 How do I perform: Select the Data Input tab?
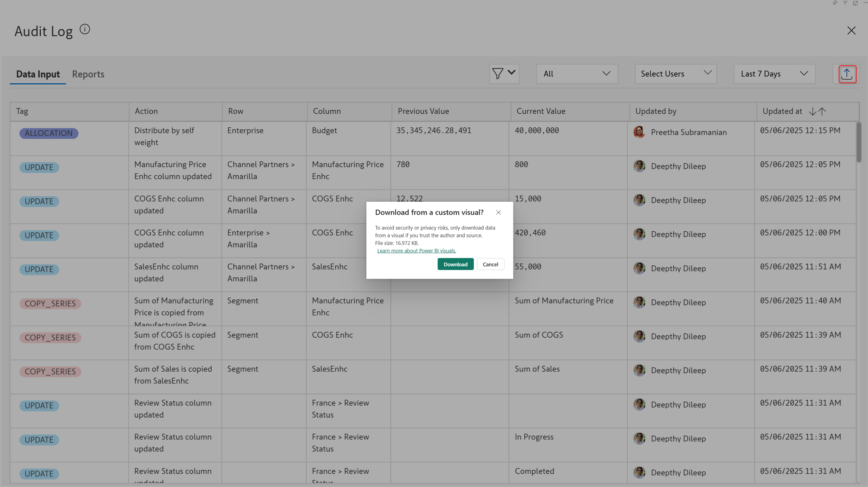coord(38,74)
